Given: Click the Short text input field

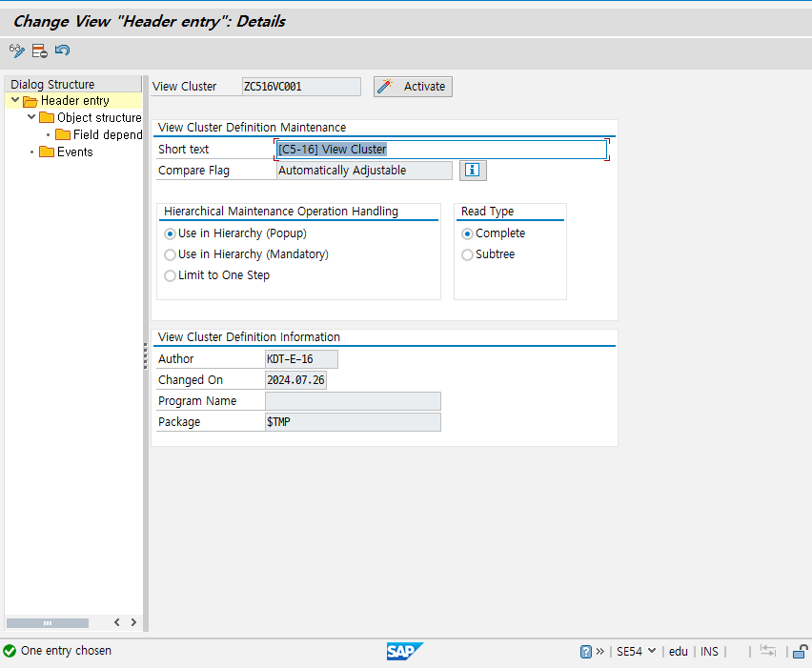Looking at the screenshot, I should tap(441, 150).
